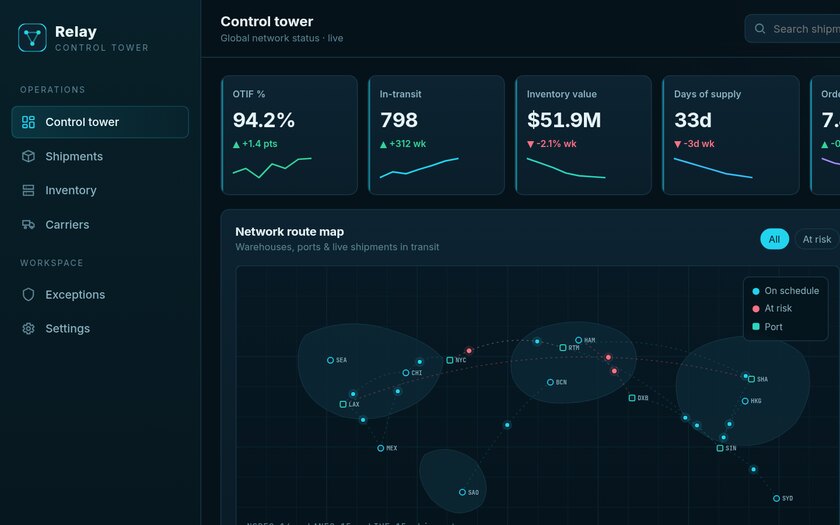The image size is (840, 525).
Task: Select the SEA warehouse node
Action: click(331, 360)
